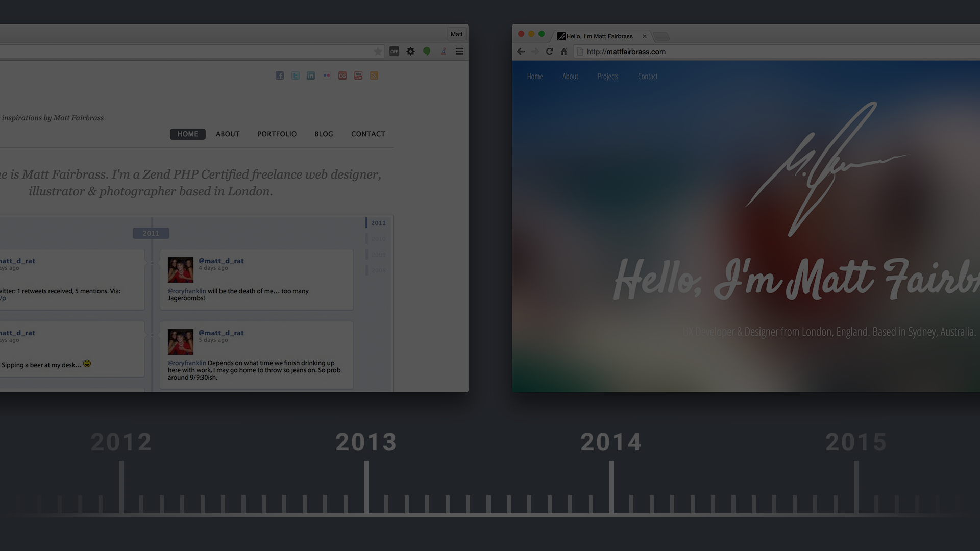
Task: Open CONTACT in the left site navigation
Action: tap(368, 134)
